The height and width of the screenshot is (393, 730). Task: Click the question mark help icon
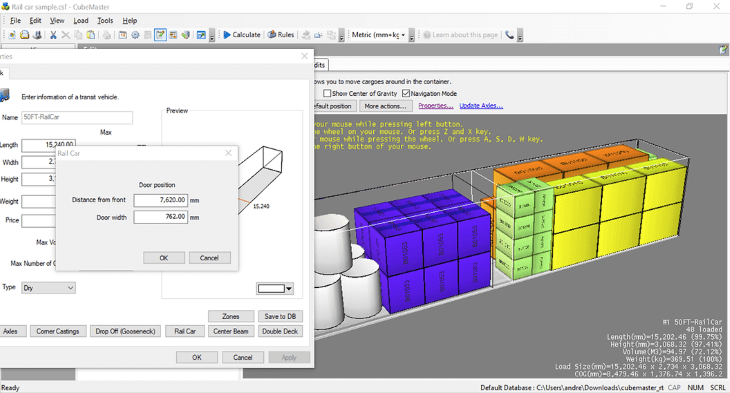point(426,35)
